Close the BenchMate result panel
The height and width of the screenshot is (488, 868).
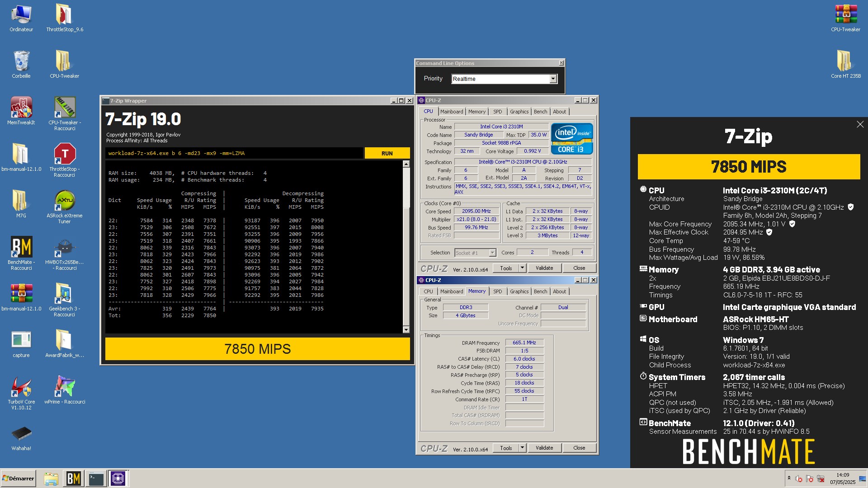pos(860,124)
